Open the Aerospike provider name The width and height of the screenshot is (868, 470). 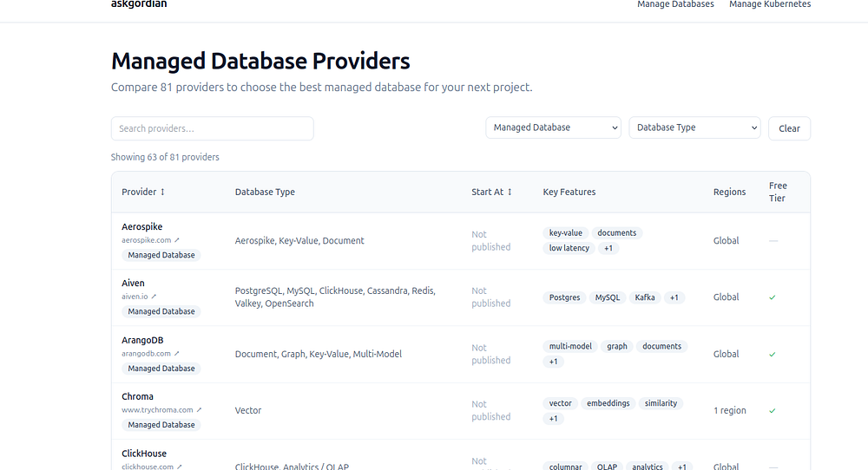[142, 226]
